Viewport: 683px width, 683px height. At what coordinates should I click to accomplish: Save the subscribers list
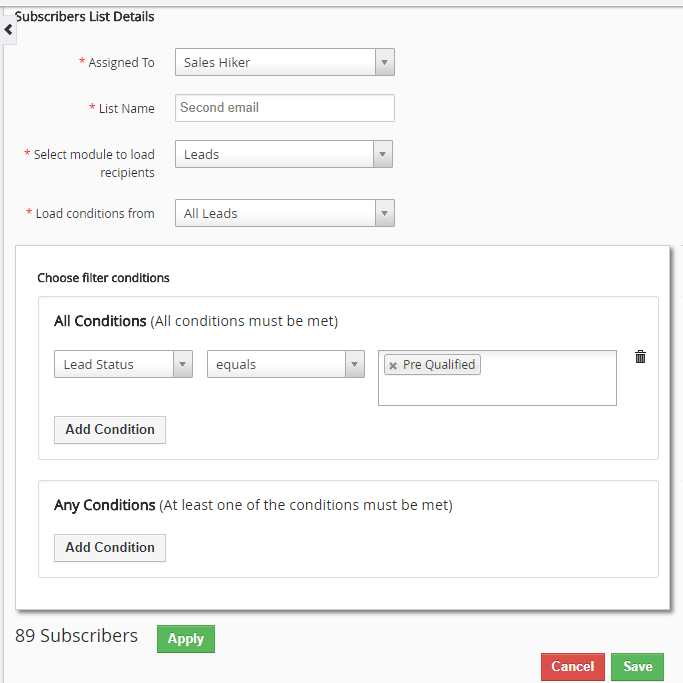tap(637, 666)
